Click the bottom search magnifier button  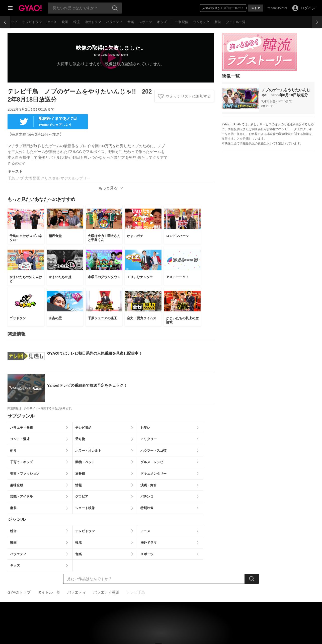(x=252, y=579)
